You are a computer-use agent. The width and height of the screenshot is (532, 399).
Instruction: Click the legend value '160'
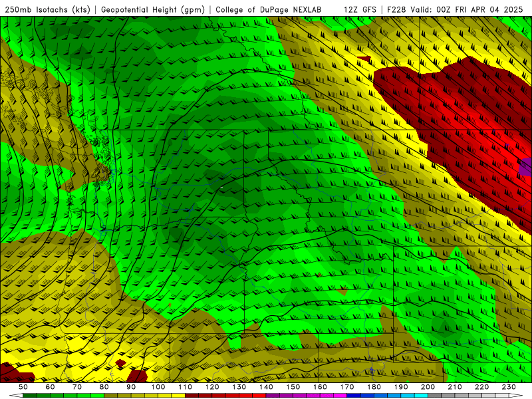point(320,387)
